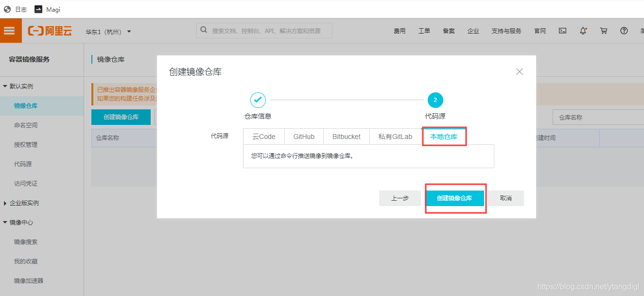Click step 1 仓库信息 checkmark circle
The width and height of the screenshot is (644, 296).
(x=258, y=100)
